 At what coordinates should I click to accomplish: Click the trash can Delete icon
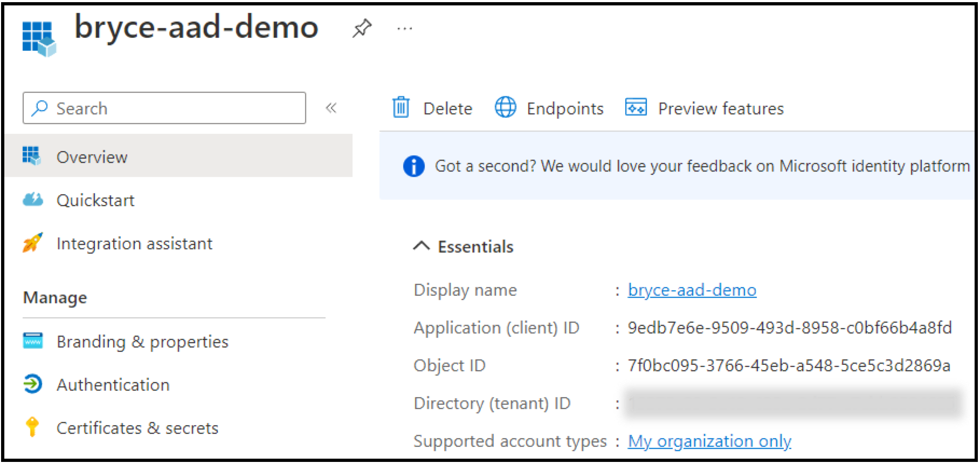coord(401,107)
